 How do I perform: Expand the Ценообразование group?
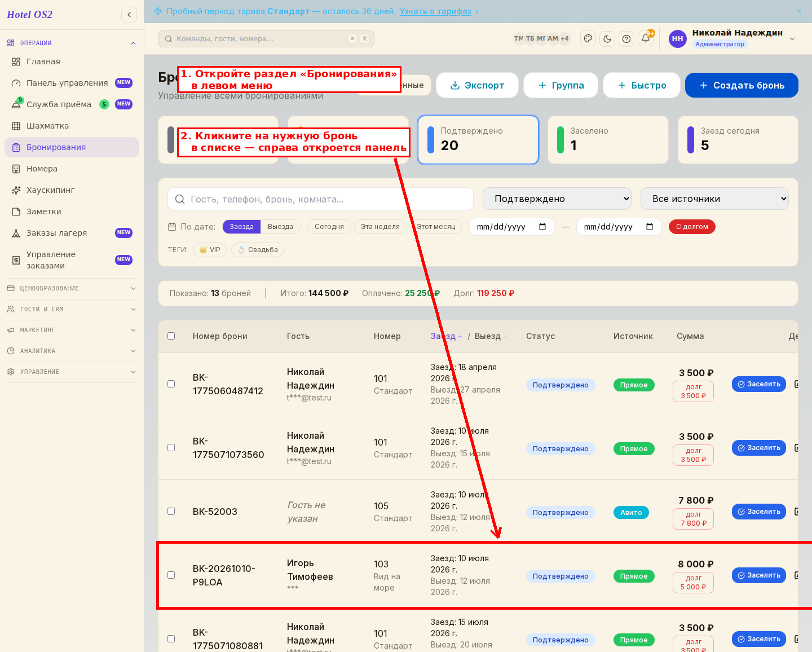click(x=72, y=288)
